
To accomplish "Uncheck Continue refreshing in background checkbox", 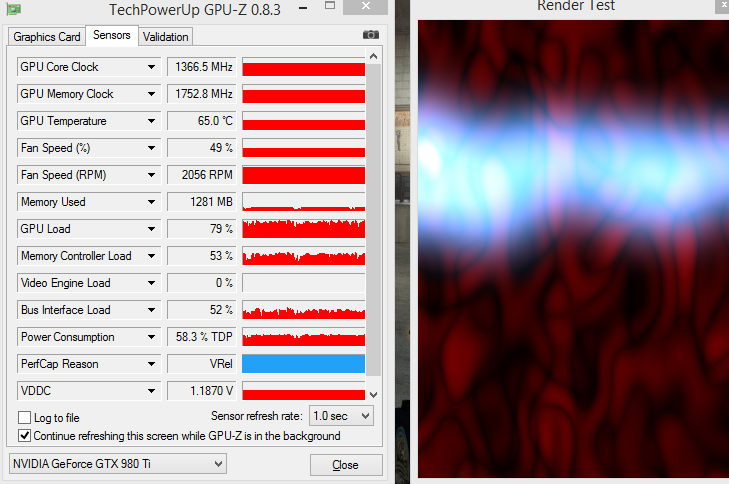I will pyautogui.click(x=24, y=436).
